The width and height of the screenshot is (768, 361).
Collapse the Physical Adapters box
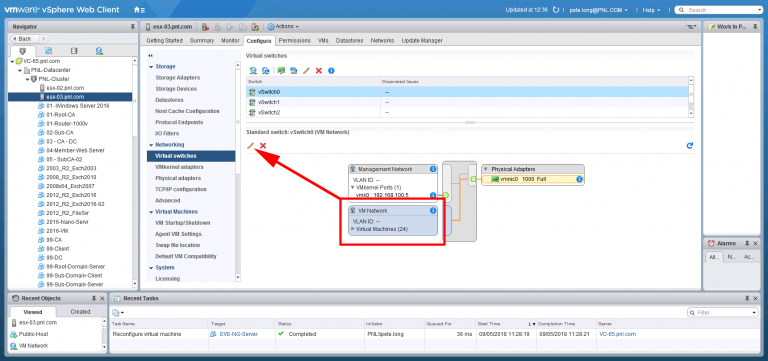[x=486, y=169]
